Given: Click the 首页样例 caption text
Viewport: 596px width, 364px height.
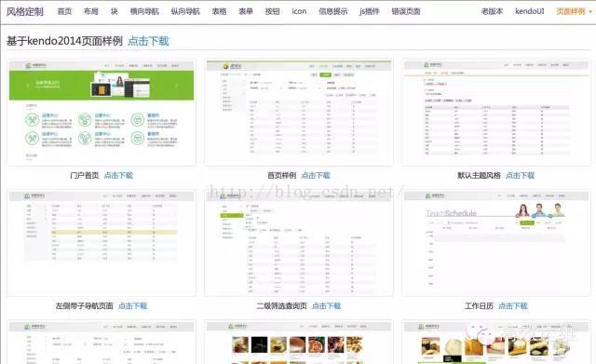Looking at the screenshot, I should (x=281, y=175).
